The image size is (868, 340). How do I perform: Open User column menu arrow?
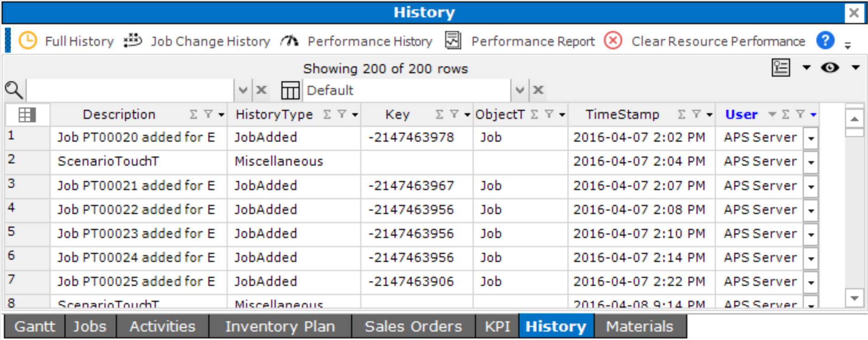[813, 115]
